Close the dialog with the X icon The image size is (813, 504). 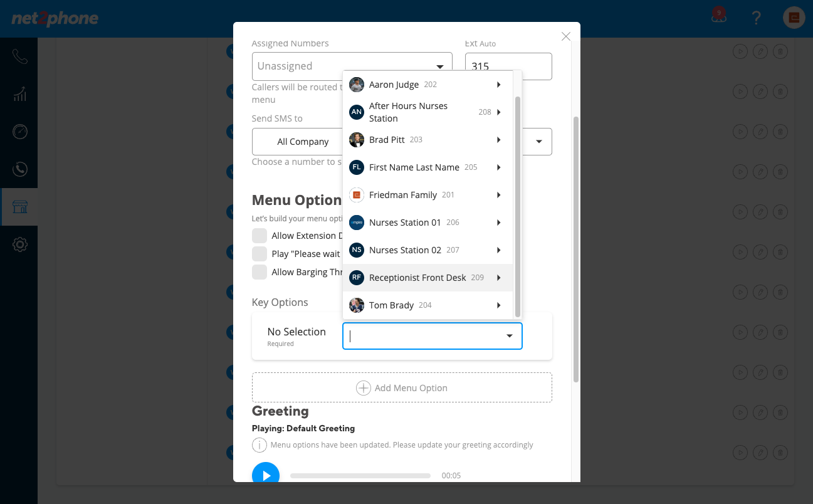tap(566, 36)
